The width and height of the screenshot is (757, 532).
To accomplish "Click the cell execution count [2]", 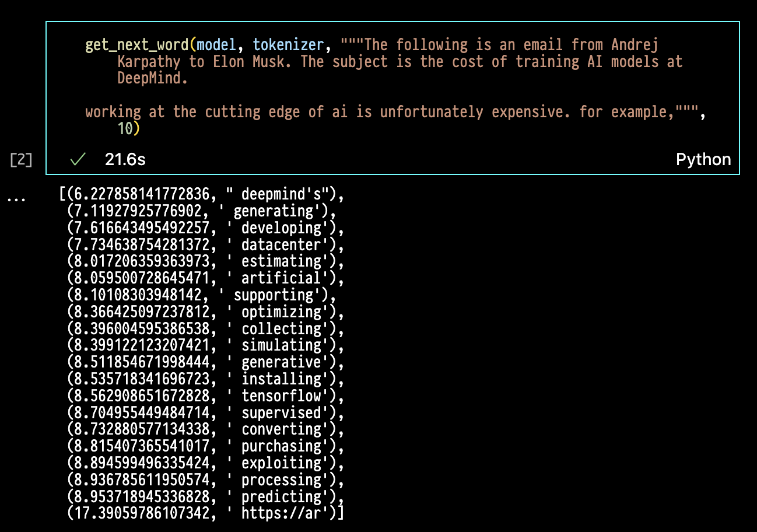I will pos(21,160).
